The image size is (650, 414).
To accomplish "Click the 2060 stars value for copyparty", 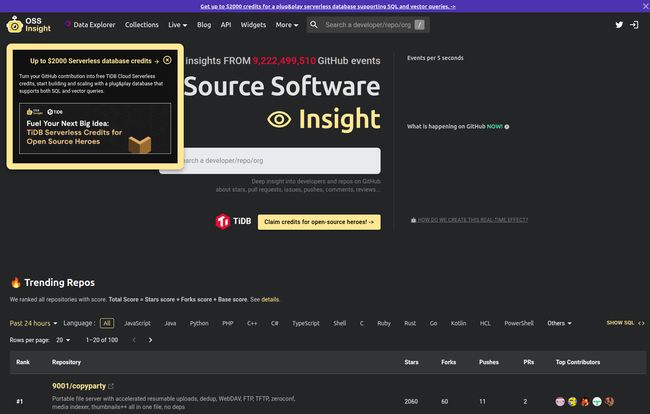I will [411, 402].
